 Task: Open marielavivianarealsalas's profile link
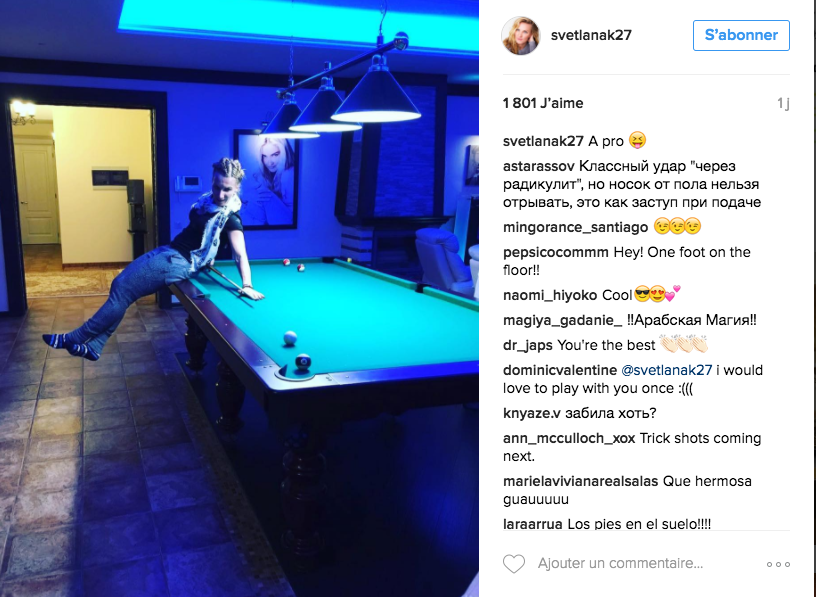(x=580, y=481)
